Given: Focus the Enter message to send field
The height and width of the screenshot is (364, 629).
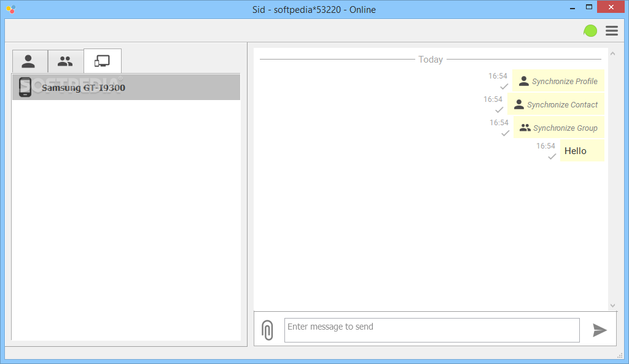Looking at the screenshot, I should click(x=432, y=330).
